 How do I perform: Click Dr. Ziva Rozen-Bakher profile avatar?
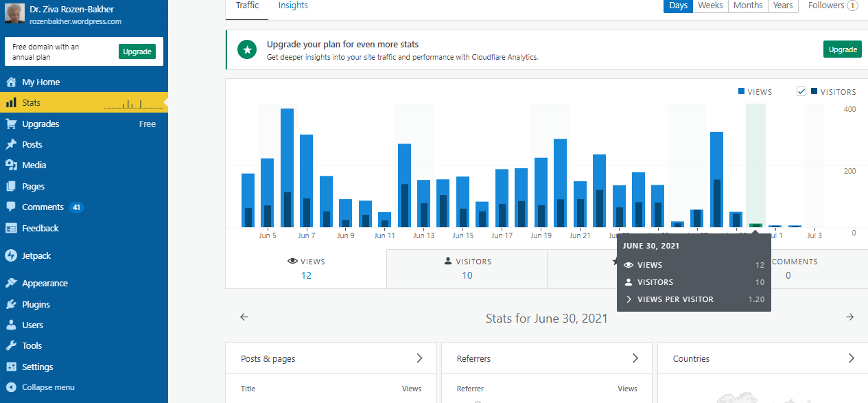[x=14, y=14]
